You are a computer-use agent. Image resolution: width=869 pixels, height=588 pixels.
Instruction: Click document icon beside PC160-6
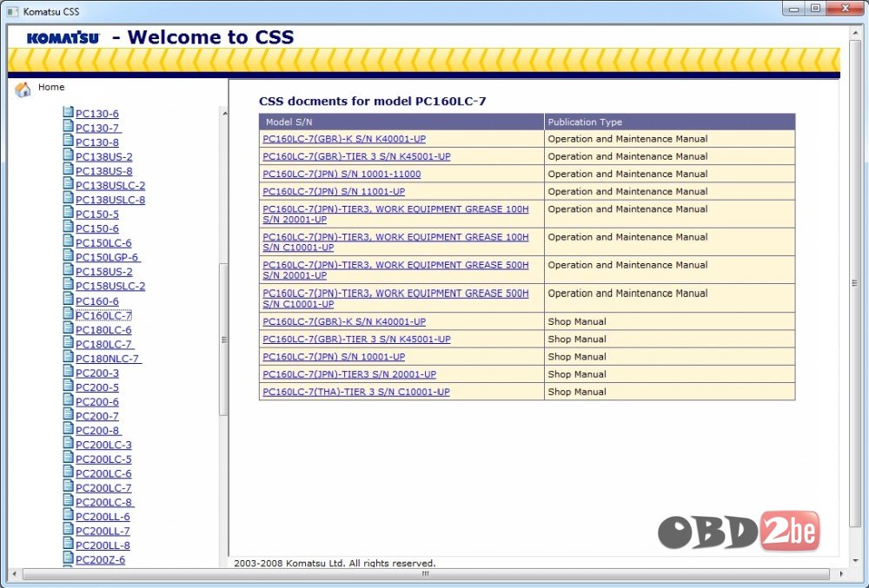tap(68, 300)
